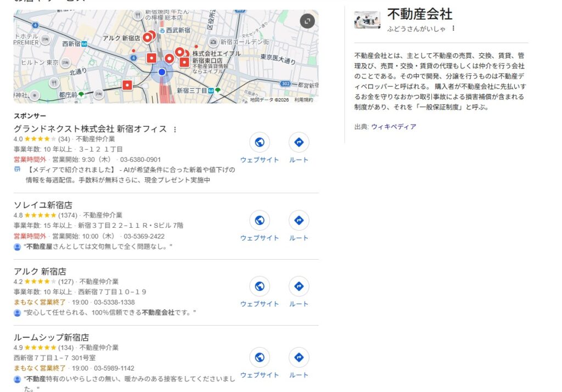Image resolution: width=562 pixels, height=392 pixels.
Task: Open website icon for ルームシップ新宿店
Action: 260,358
